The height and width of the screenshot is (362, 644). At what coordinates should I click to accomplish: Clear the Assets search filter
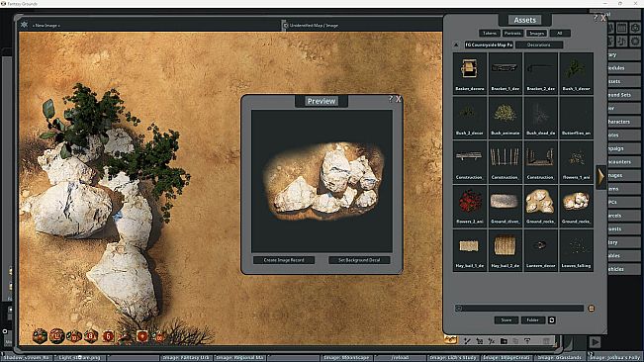pyautogui.click(x=591, y=309)
